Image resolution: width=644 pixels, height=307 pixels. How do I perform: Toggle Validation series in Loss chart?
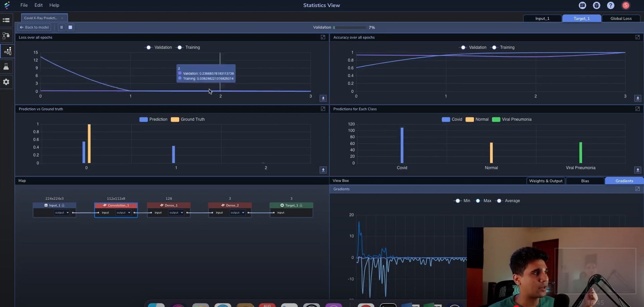(x=149, y=47)
